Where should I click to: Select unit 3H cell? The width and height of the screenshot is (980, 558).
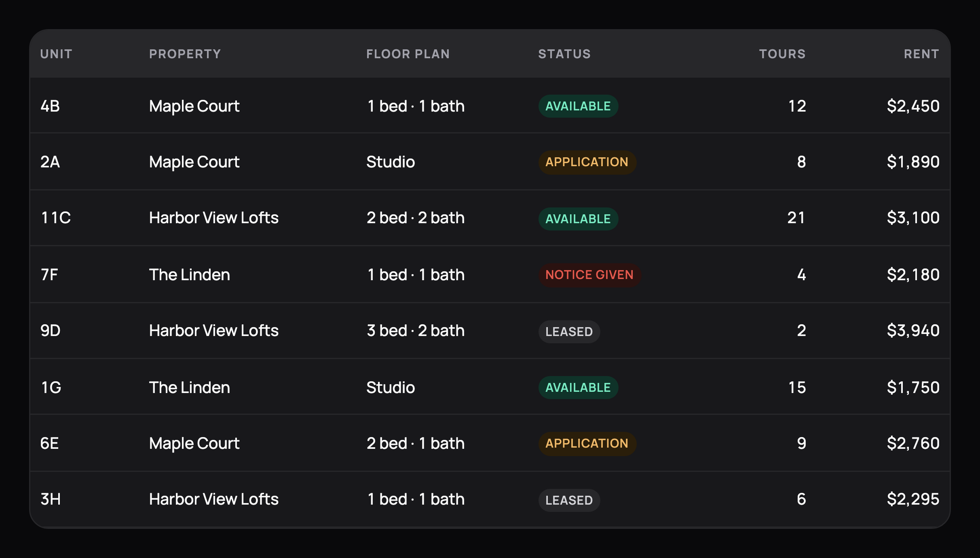(x=51, y=499)
